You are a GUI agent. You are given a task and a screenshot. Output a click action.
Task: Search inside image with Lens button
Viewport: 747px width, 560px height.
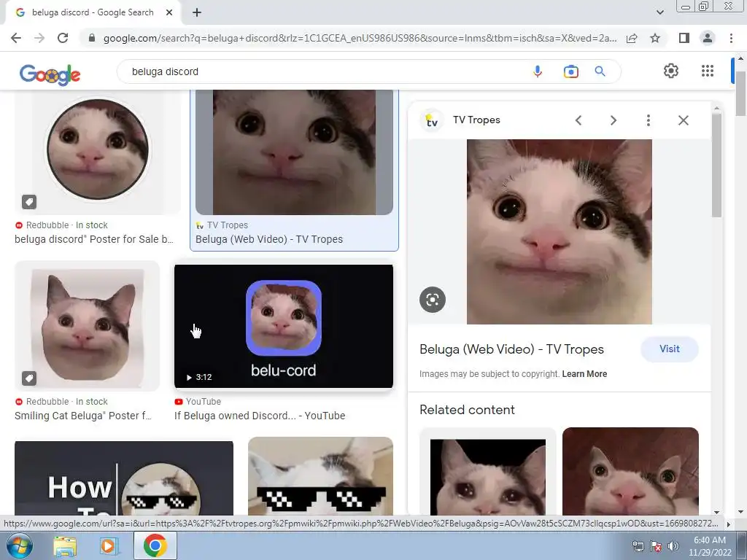pos(433,300)
